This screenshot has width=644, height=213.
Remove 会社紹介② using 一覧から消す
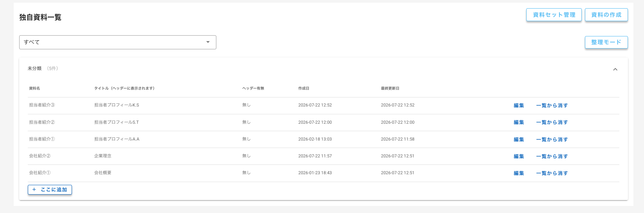pyautogui.click(x=552, y=156)
